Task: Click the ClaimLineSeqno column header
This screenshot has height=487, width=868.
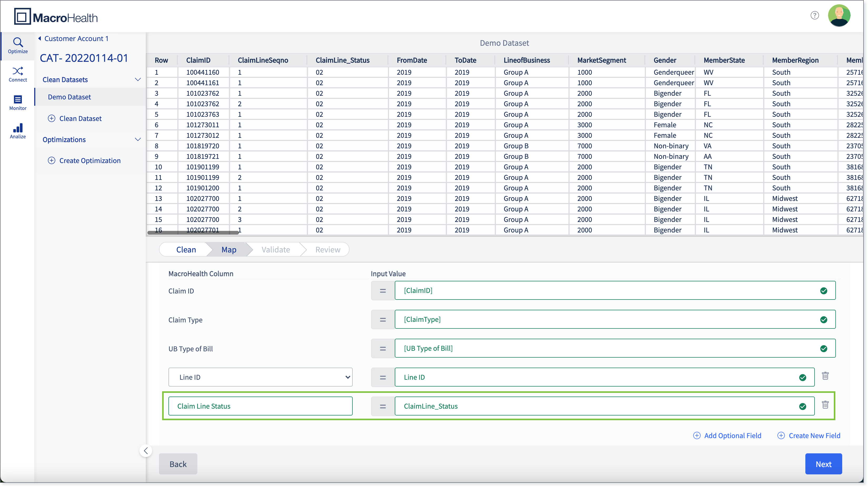Action: [x=263, y=60]
